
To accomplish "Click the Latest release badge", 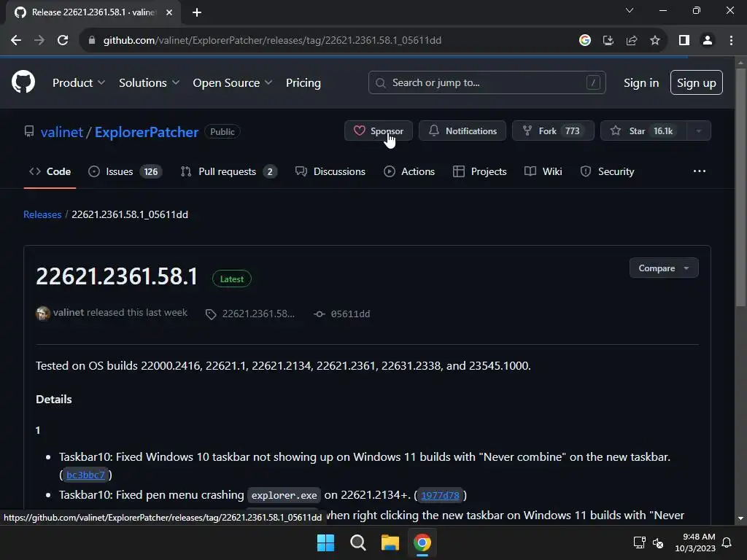I will (x=231, y=279).
